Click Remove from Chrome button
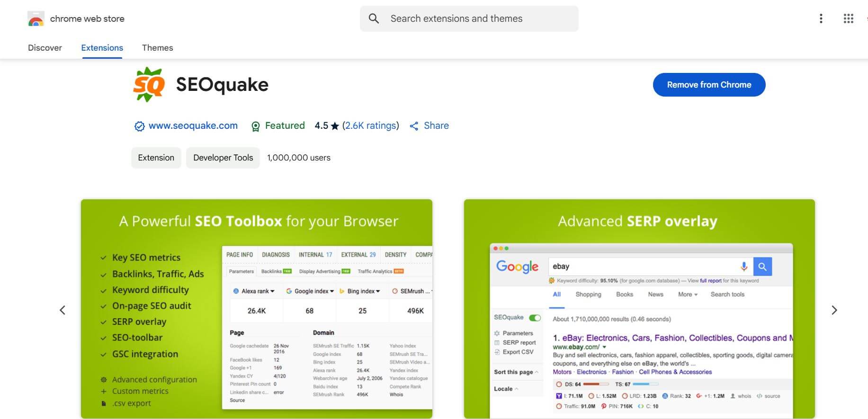This screenshot has width=868, height=419. [x=709, y=85]
